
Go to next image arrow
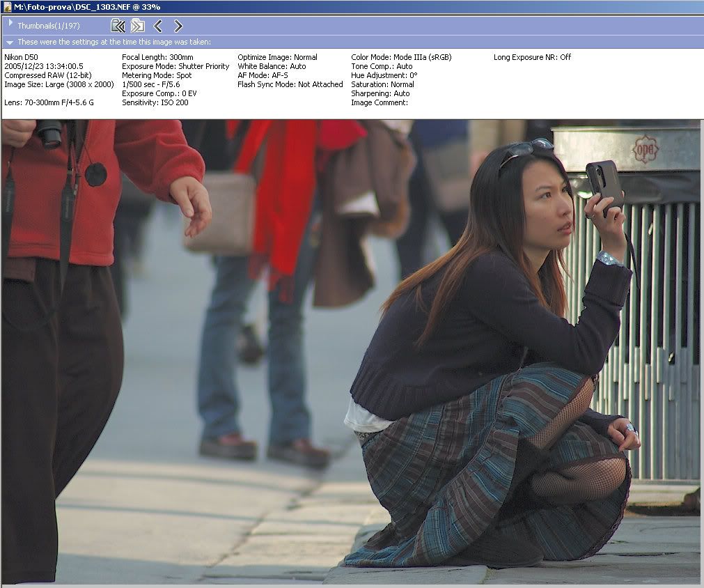pos(178,26)
